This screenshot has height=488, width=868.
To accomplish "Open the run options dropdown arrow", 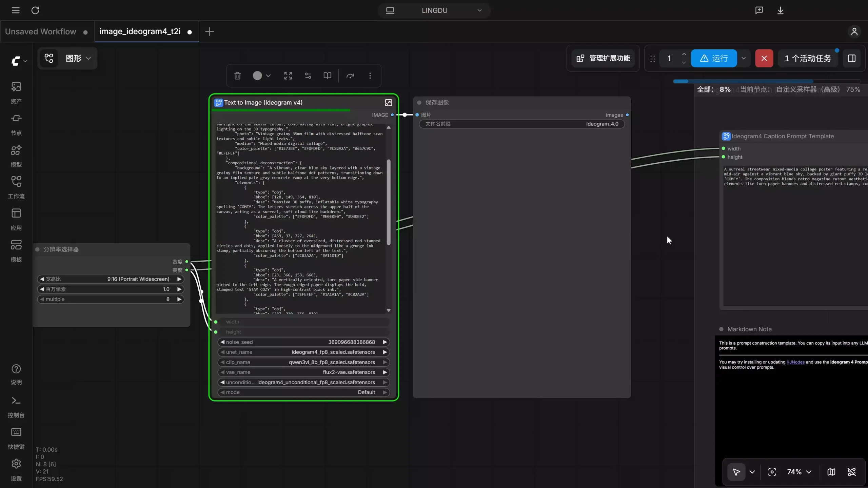I will 744,58.
